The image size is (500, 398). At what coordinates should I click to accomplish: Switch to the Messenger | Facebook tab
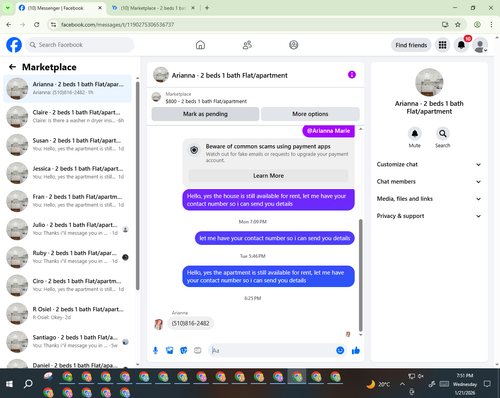tap(61, 8)
